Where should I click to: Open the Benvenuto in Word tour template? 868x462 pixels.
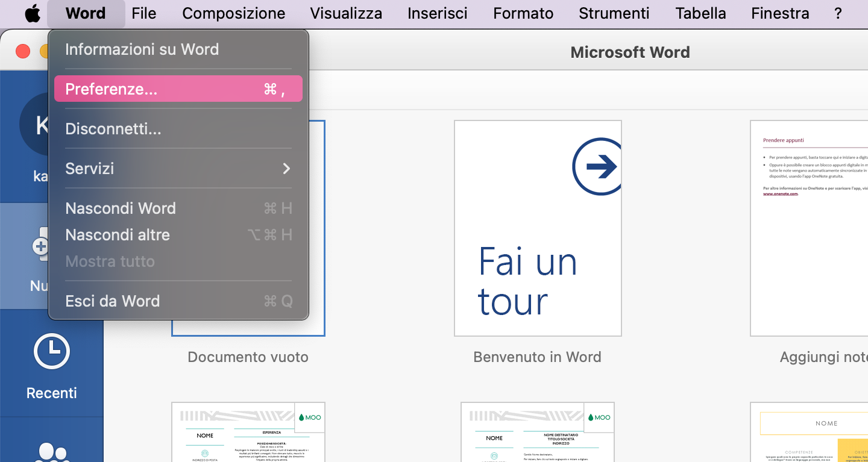point(538,228)
